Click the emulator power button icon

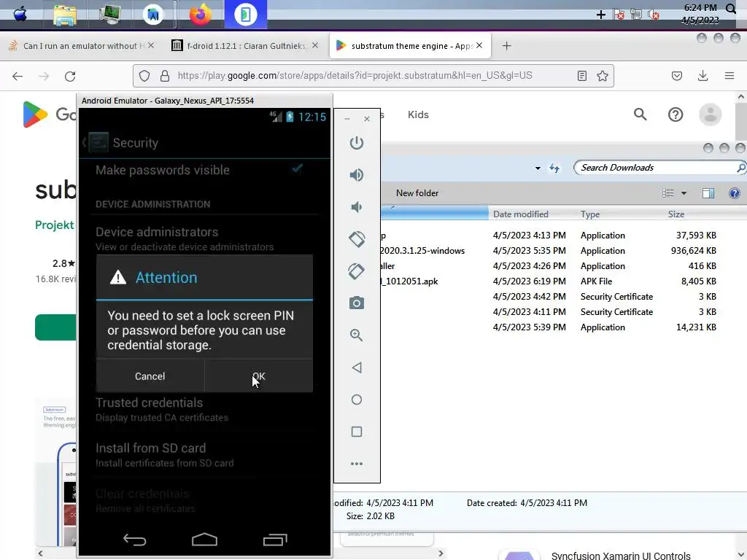[x=356, y=143]
